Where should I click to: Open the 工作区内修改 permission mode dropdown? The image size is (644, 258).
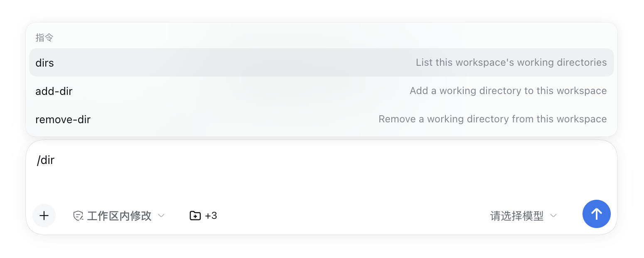119,216
